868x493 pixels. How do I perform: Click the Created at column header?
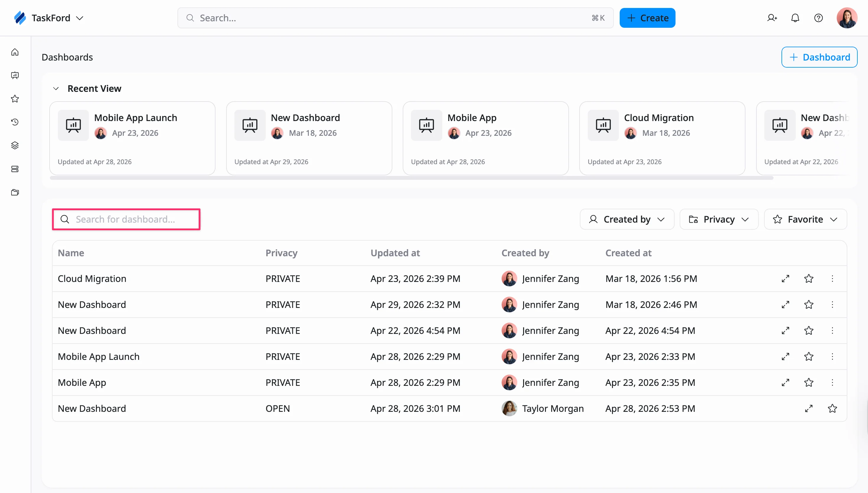pos(628,253)
